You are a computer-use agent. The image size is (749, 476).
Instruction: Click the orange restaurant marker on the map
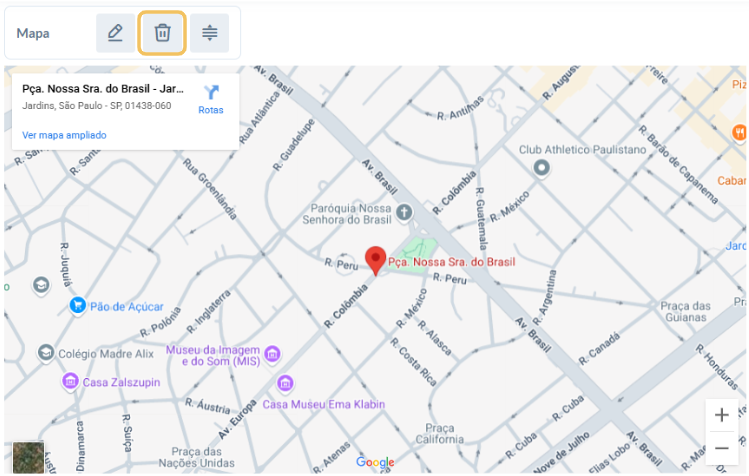pos(740,132)
